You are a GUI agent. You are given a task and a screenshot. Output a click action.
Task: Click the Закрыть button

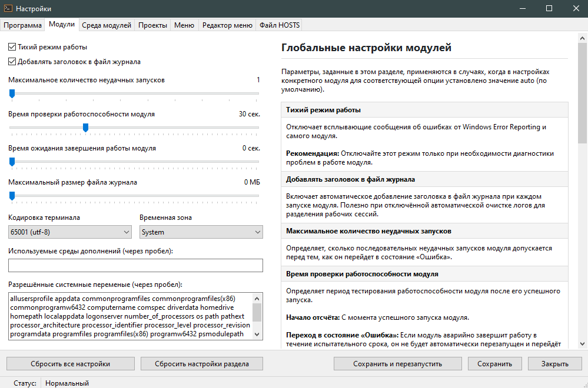(x=554, y=364)
